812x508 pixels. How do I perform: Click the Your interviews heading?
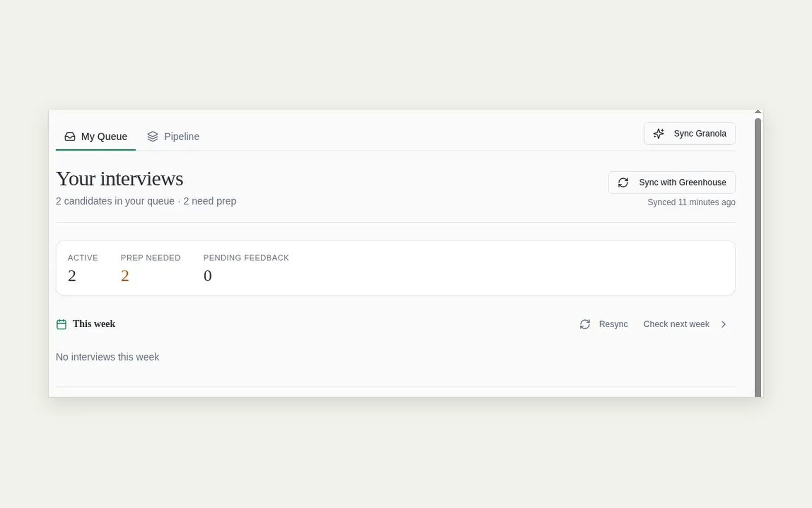point(120,179)
